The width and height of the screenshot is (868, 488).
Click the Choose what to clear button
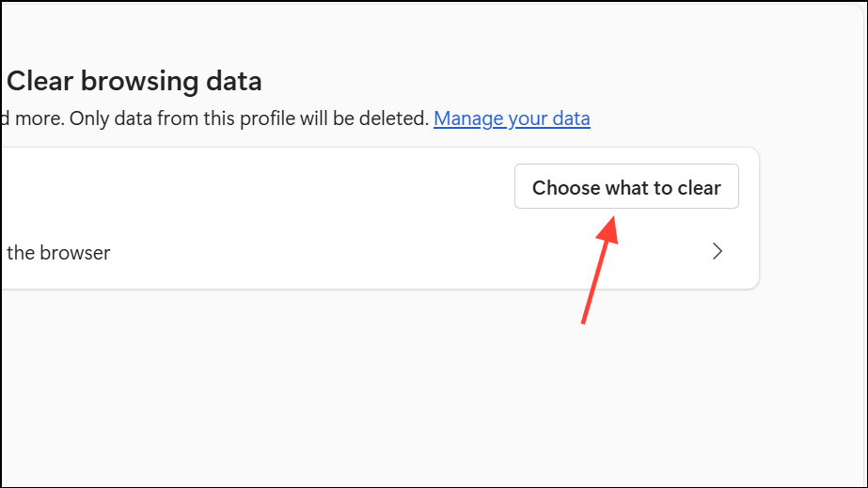(x=626, y=187)
